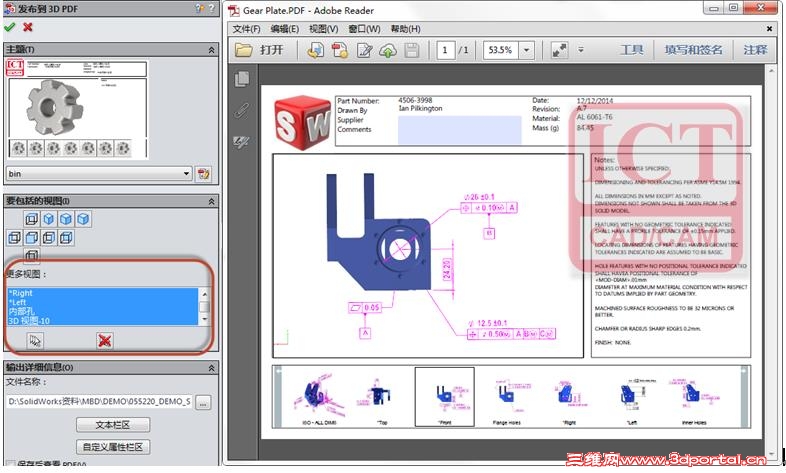Browse output location with the ... button
This screenshot has width=786, height=473.
203,402
